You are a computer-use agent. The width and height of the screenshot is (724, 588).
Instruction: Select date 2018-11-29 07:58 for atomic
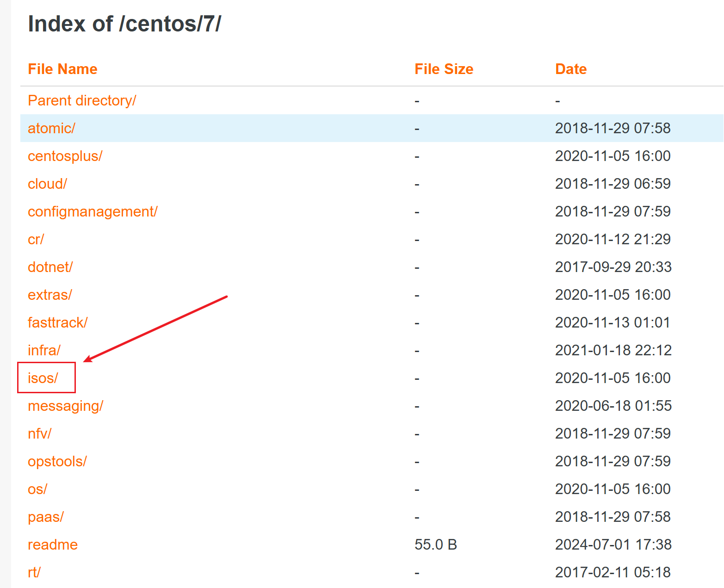[x=613, y=128]
